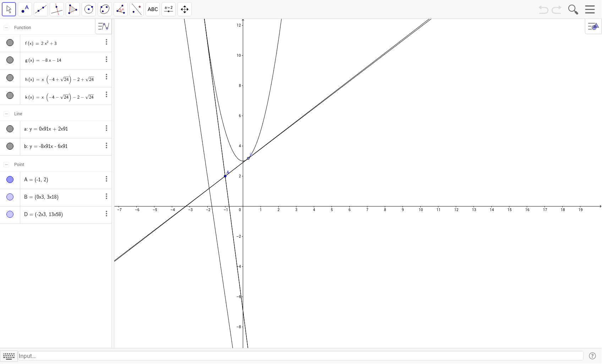Select point D = (-2x3, 13x58) entry
602x364 pixels.
point(43,215)
